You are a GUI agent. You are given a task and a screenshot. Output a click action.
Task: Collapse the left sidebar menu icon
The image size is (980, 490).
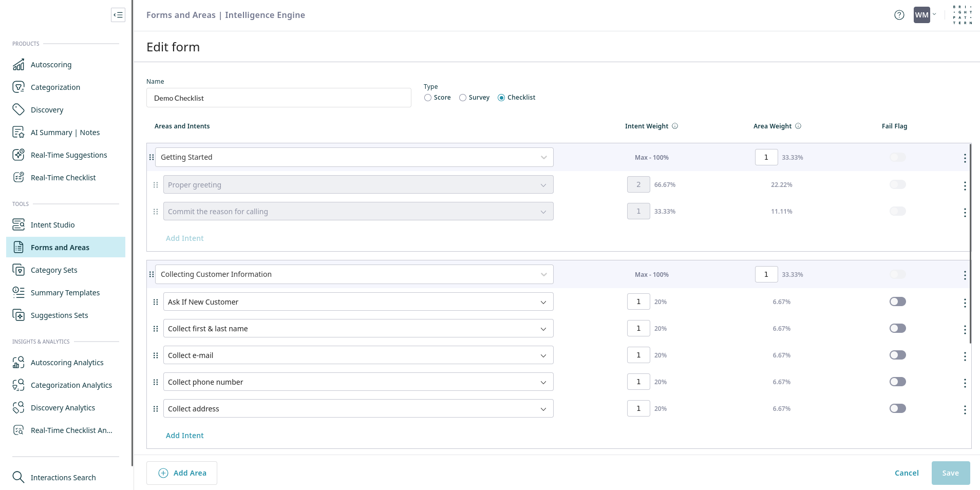tap(118, 15)
